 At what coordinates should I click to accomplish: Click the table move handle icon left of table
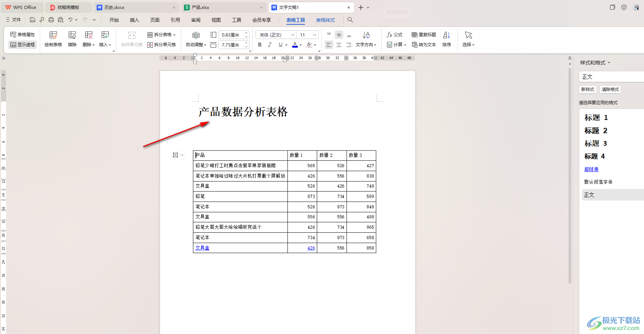coord(175,155)
